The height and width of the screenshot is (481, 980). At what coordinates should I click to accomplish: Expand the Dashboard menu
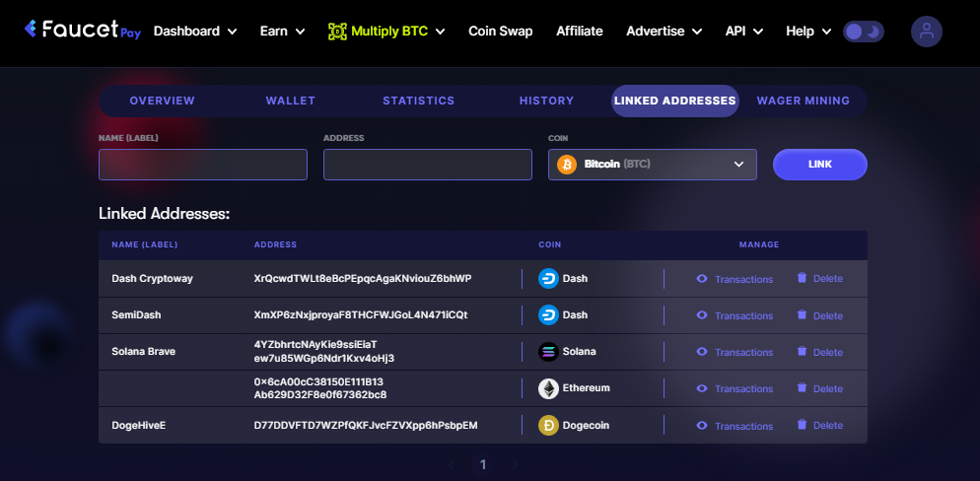coord(195,32)
